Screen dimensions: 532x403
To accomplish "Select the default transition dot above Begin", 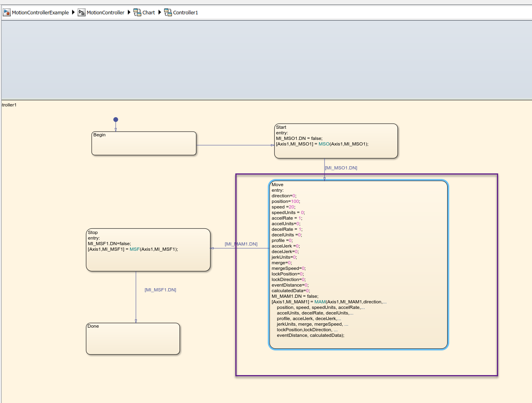I will tap(115, 120).
